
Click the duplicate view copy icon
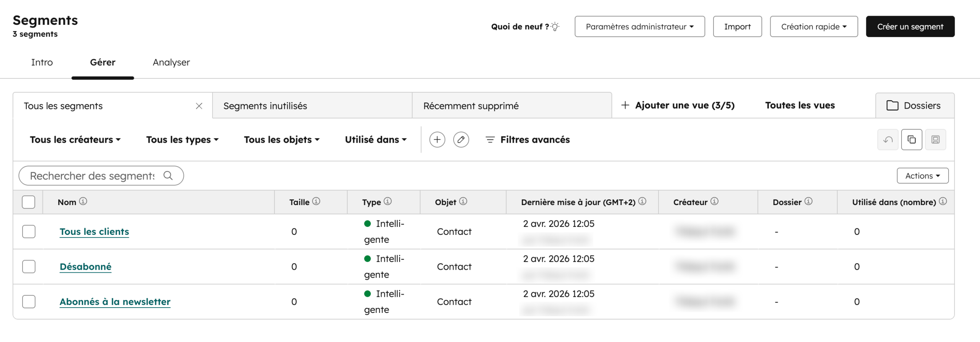pos(911,140)
